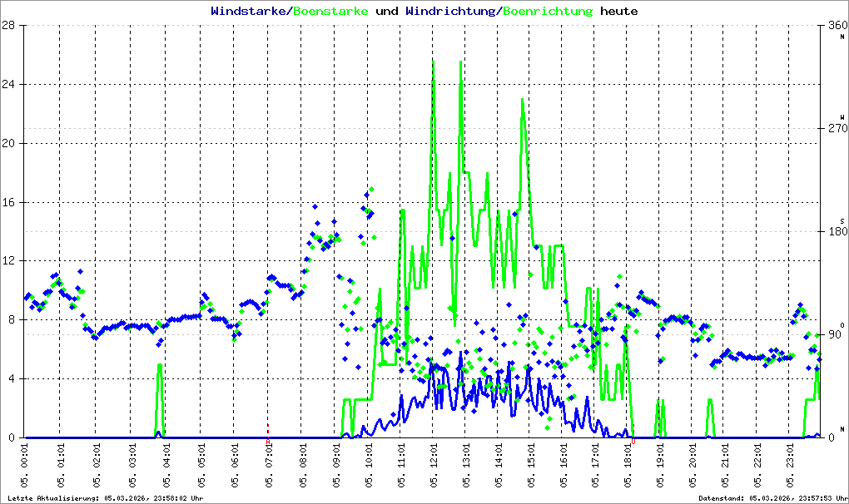The height and width of the screenshot is (504, 849).
Task: Click the '180' direction axis label
Action: pyautogui.click(x=837, y=232)
